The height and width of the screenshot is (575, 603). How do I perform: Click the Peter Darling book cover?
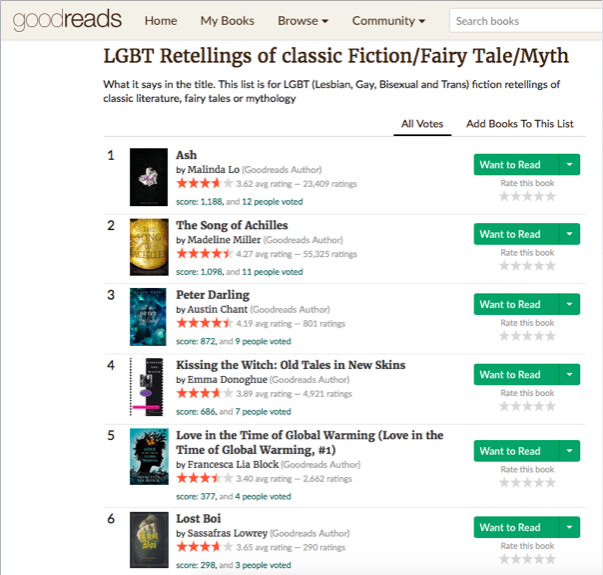[x=148, y=317]
